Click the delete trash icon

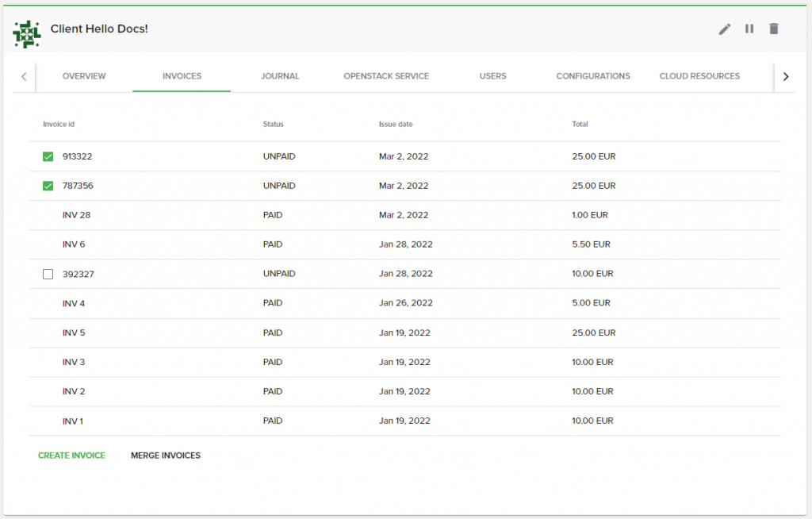pyautogui.click(x=774, y=29)
